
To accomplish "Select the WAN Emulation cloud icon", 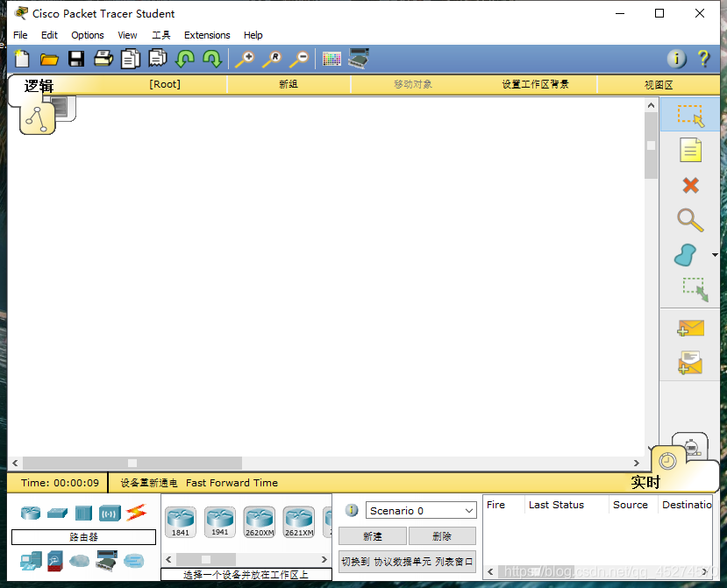I will pyautogui.click(x=79, y=561).
